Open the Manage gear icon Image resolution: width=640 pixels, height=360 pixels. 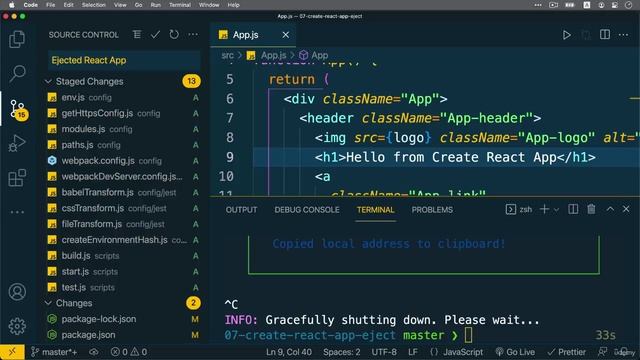click(x=17, y=326)
